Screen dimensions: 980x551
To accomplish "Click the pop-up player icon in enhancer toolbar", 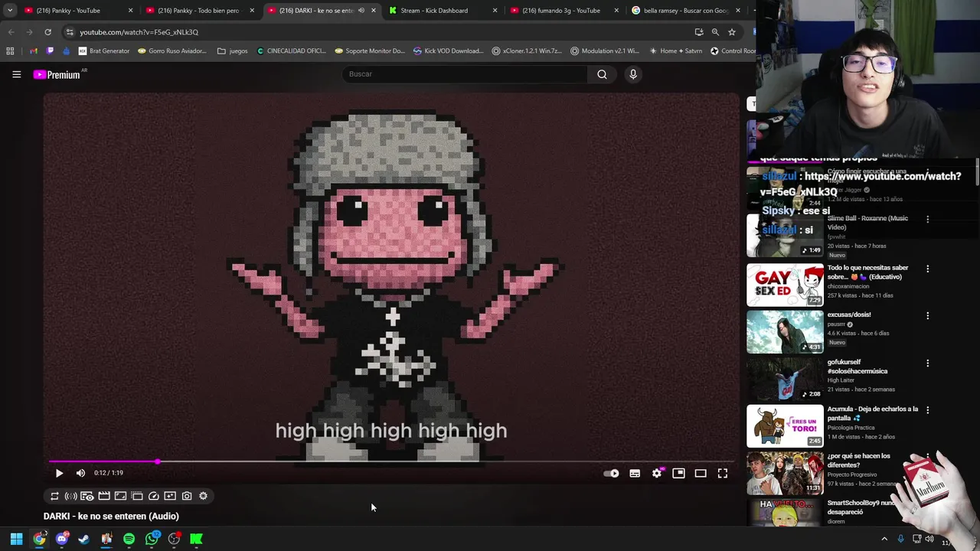I will point(137,496).
